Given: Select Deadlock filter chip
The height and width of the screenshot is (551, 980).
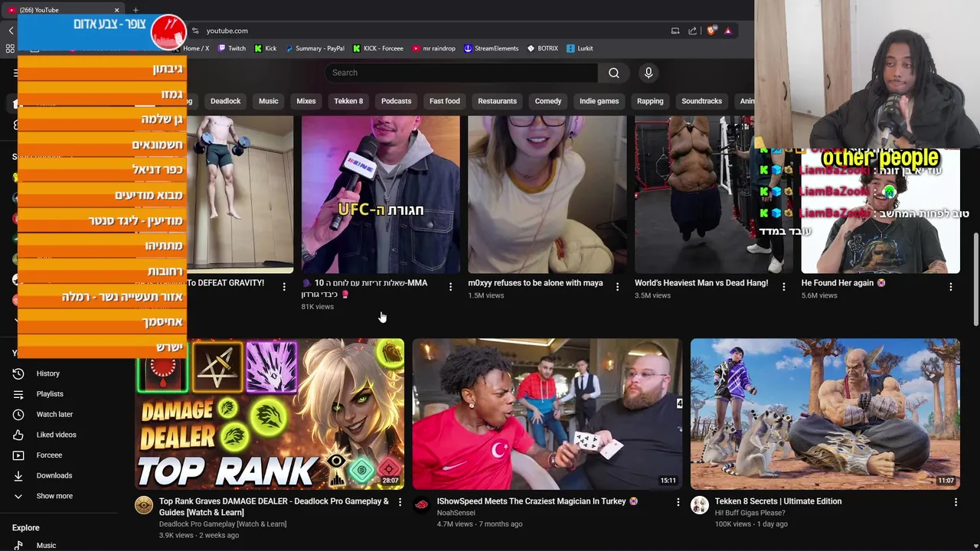Looking at the screenshot, I should point(225,101).
